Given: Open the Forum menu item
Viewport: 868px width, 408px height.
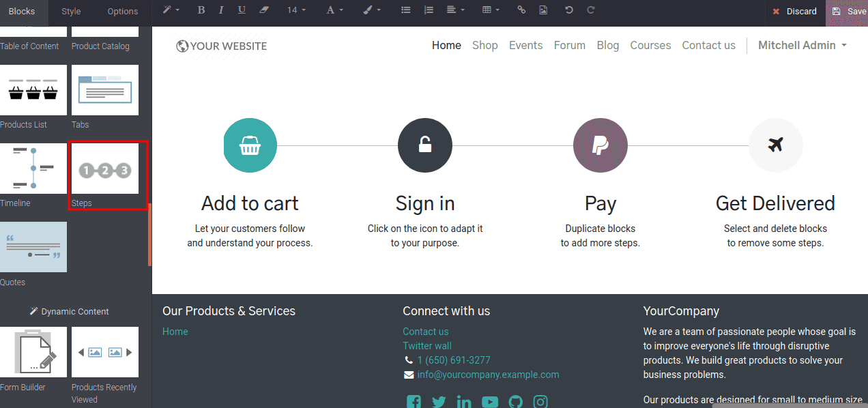Looking at the screenshot, I should coord(570,45).
